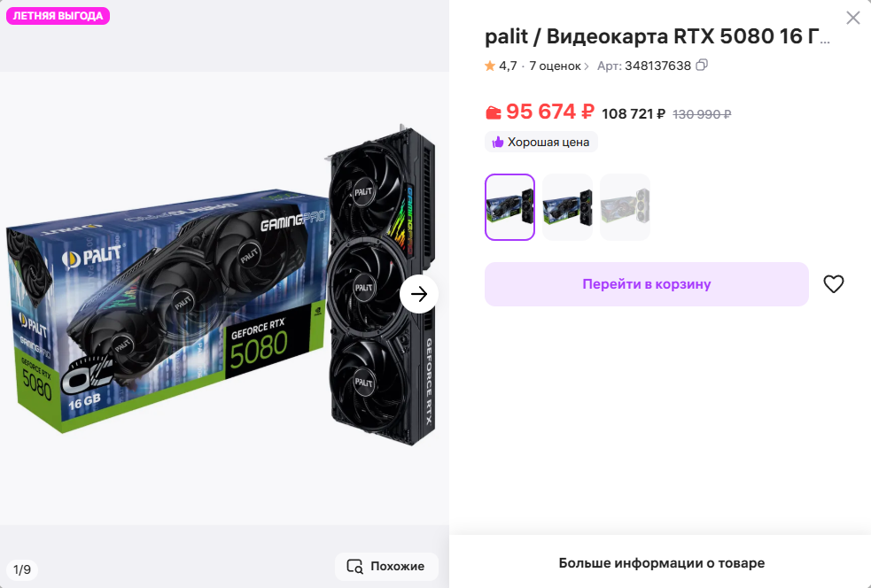Click the Хорошая цена badge
Screen dimensions: 871x588
[x=541, y=143]
